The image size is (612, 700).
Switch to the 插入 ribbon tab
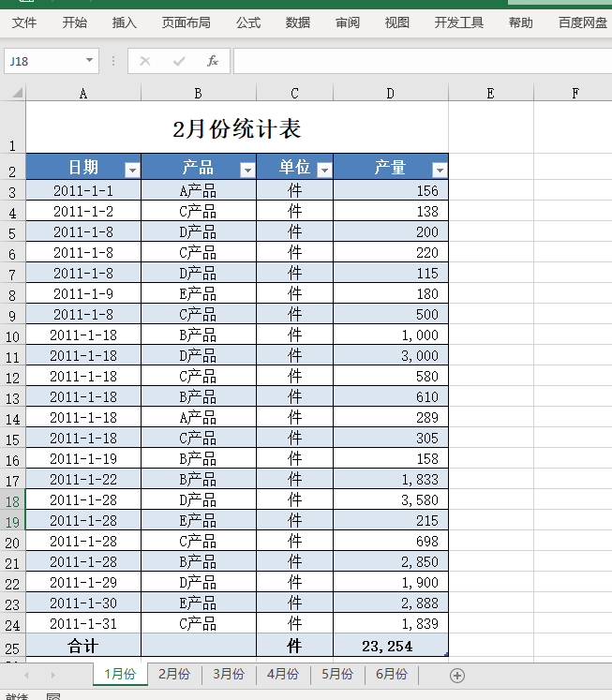pyautogui.click(x=124, y=22)
